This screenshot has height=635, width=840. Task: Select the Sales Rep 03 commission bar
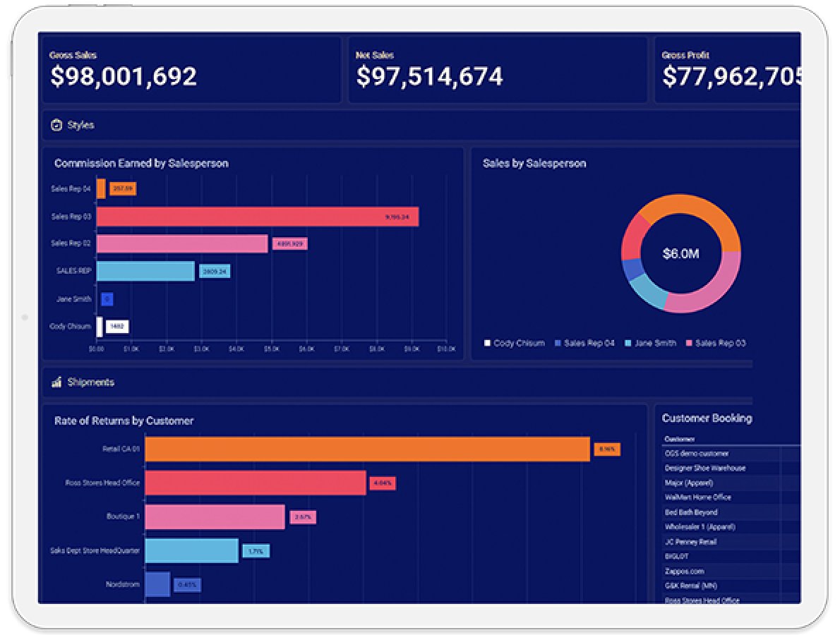coord(257,217)
